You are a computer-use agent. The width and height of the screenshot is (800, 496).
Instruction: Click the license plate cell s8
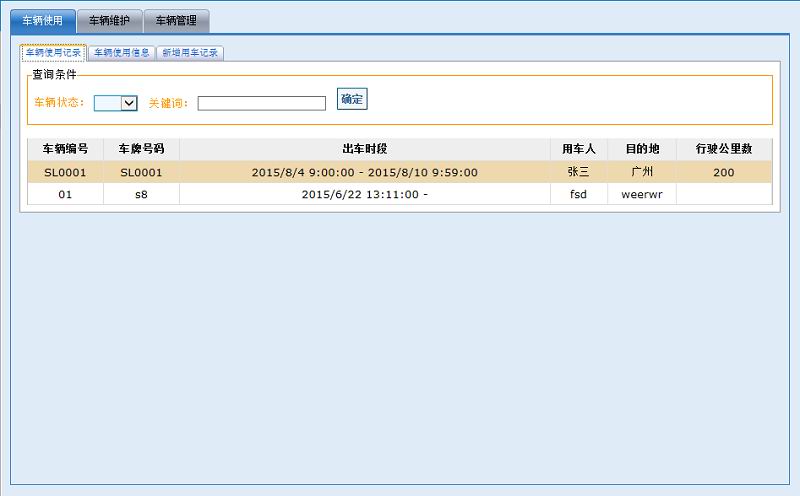(x=141, y=194)
